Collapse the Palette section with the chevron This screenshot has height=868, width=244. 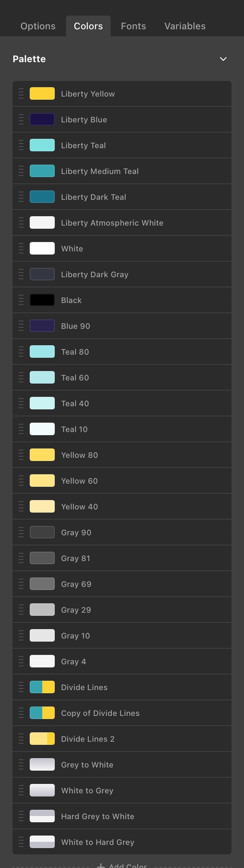coord(223,59)
